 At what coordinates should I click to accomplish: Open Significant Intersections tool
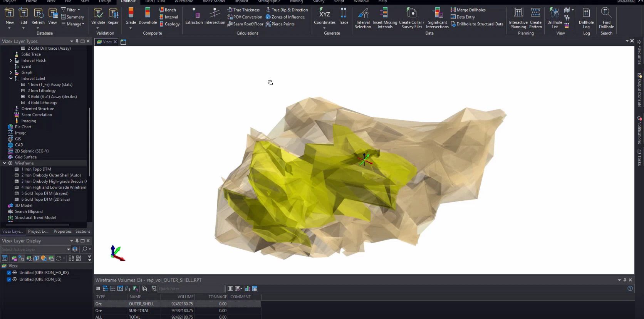coord(437,18)
